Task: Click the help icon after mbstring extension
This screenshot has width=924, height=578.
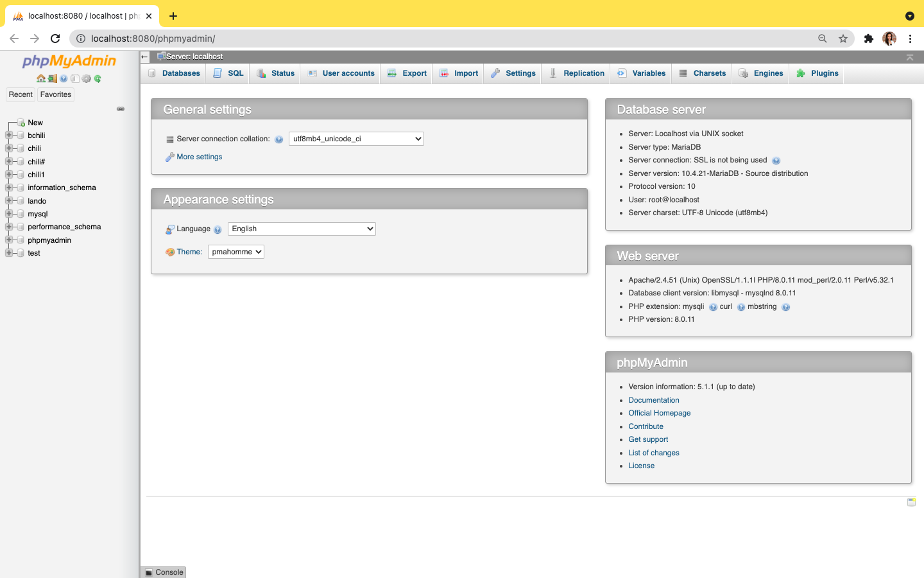Action: point(786,307)
